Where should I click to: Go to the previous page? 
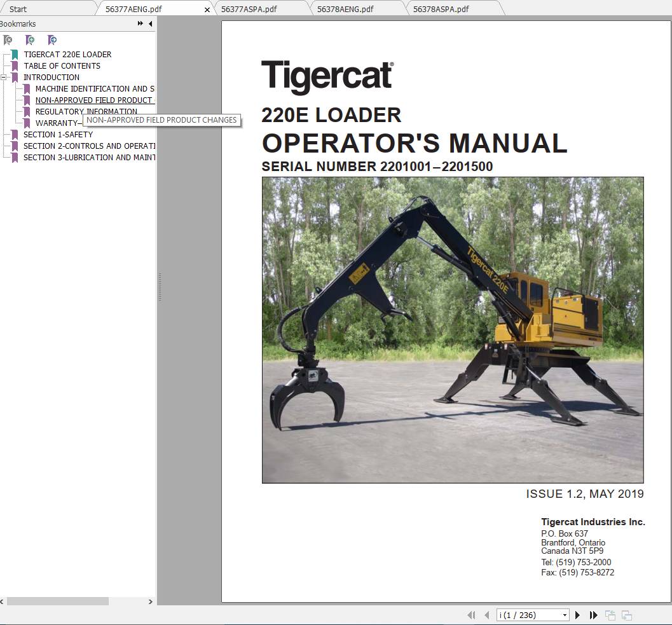pos(487,615)
